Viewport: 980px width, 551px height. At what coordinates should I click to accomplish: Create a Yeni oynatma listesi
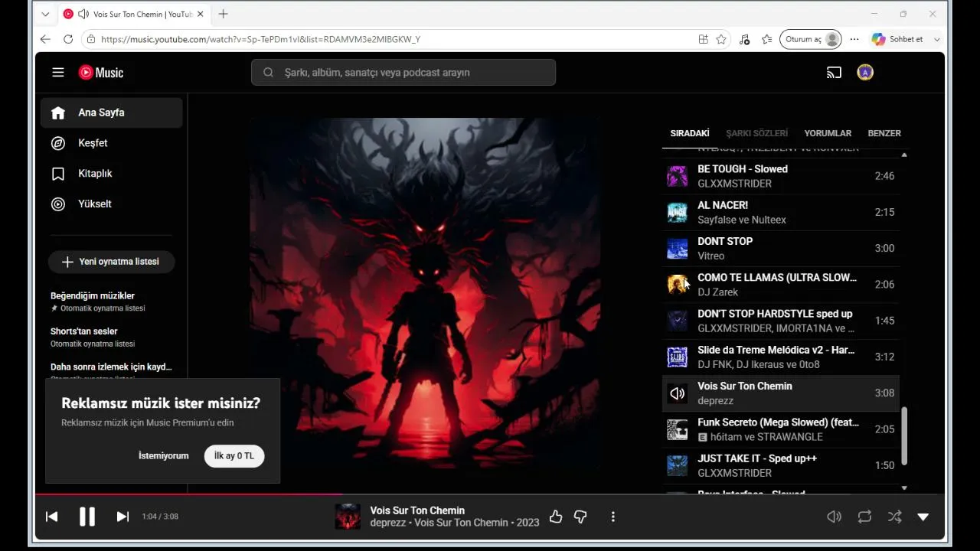pyautogui.click(x=111, y=262)
